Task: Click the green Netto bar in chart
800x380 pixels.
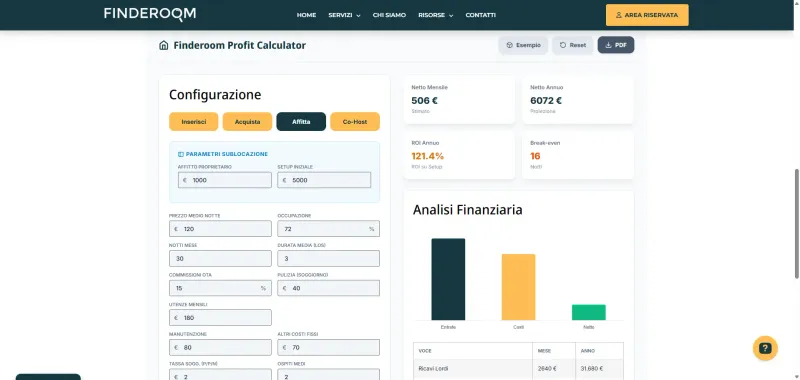Action: 589,312
